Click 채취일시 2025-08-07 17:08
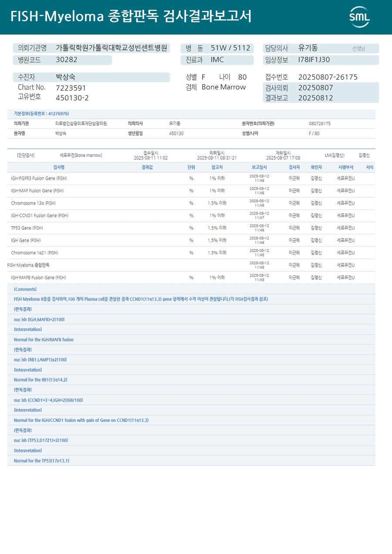 (x=283, y=156)
